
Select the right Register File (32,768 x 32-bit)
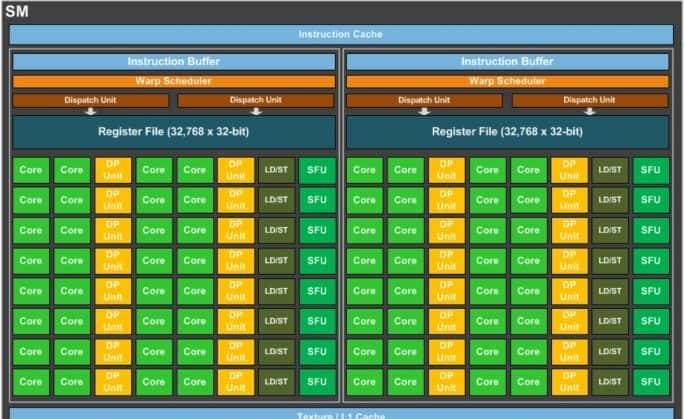coord(507,132)
